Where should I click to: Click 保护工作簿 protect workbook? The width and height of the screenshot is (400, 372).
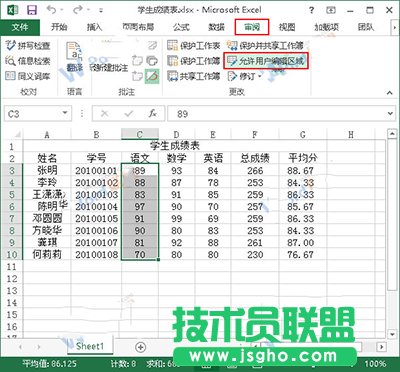[194, 61]
